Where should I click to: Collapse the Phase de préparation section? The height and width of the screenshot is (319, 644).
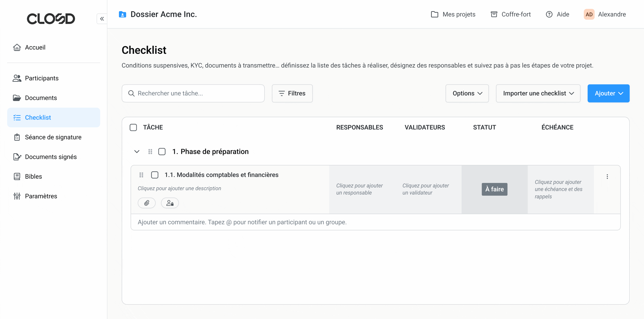(137, 152)
